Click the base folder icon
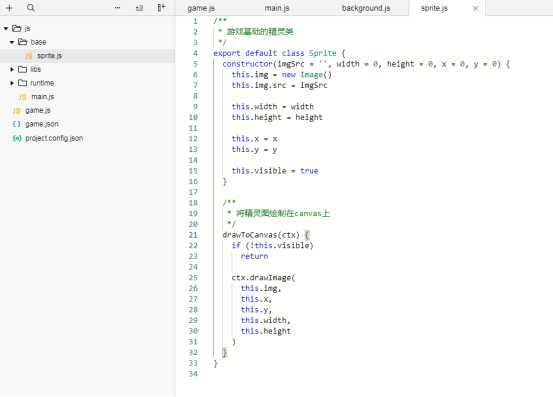Screen dimensions: 553x397 pyautogui.click(x=23, y=42)
